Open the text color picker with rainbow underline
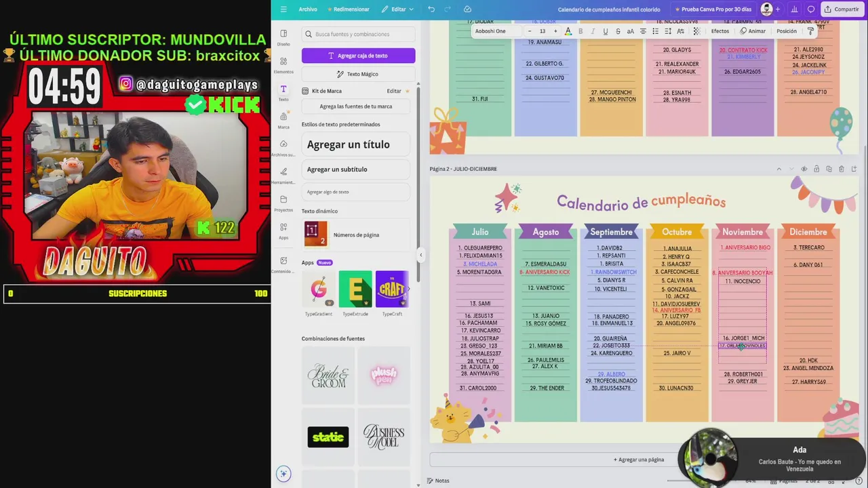This screenshot has height=488, width=868. (568, 31)
